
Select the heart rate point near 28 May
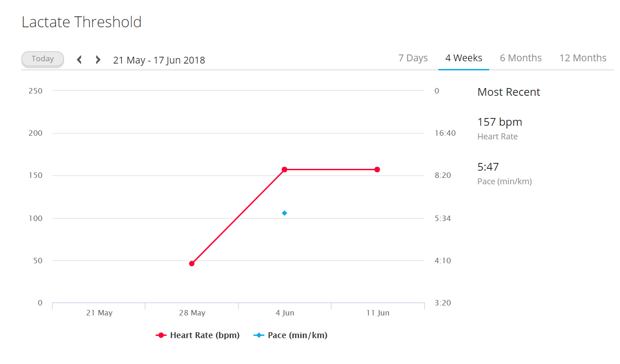(x=192, y=263)
